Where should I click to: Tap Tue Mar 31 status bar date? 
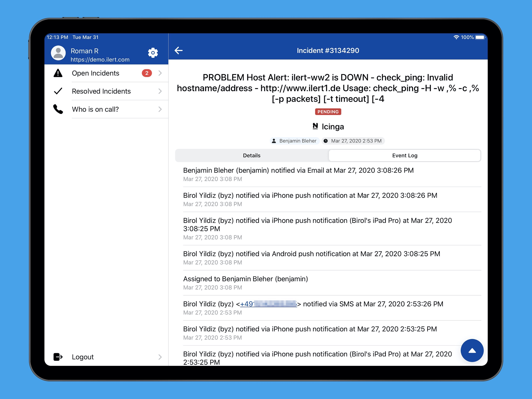[85, 37]
